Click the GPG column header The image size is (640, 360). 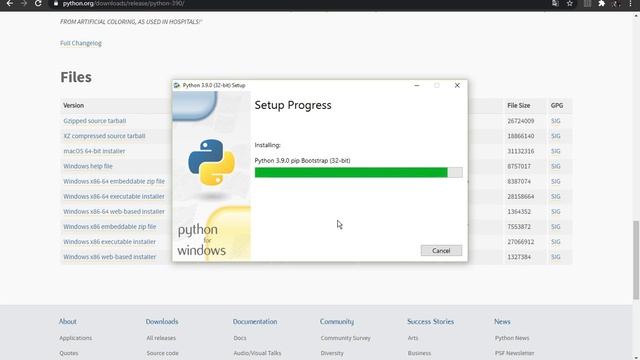pos(557,105)
